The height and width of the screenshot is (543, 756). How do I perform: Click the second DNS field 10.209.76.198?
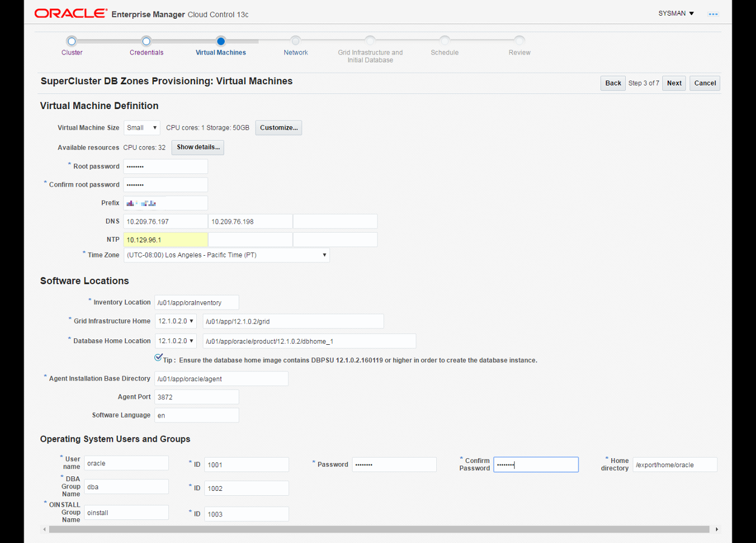pos(251,221)
